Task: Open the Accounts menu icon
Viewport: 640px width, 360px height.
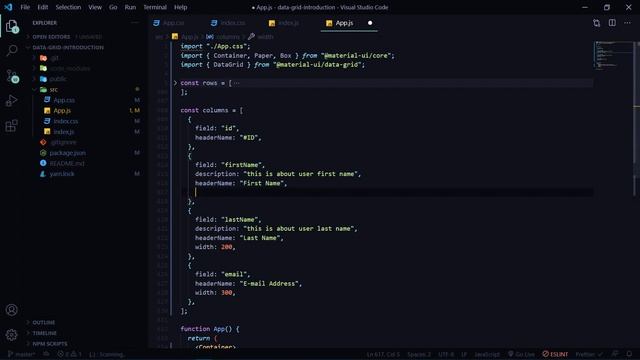Action: click(x=12, y=310)
